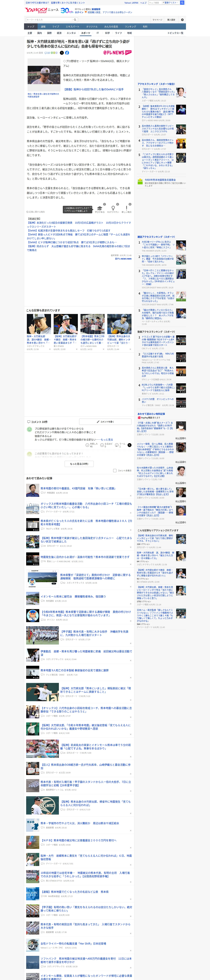Click the ログイン link
The image size is (210, 980).
point(79,12)
